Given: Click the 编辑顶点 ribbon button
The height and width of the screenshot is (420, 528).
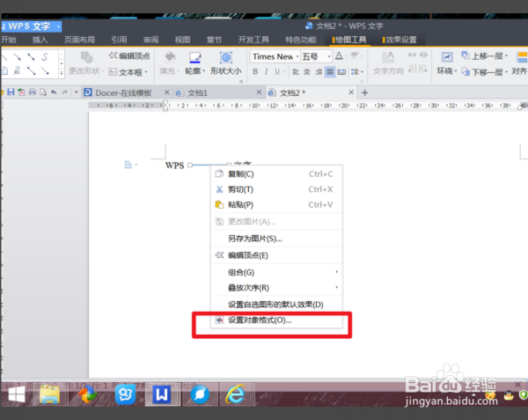Looking at the screenshot, I should point(129,55).
